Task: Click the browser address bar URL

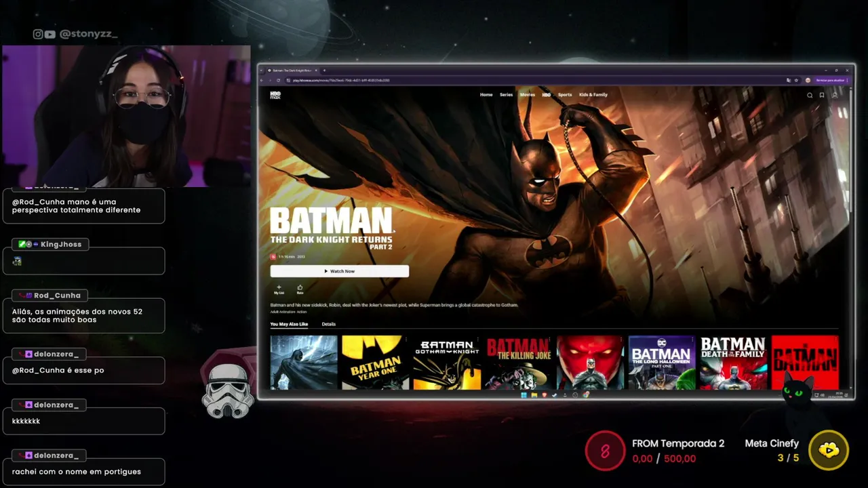Action: (342, 80)
